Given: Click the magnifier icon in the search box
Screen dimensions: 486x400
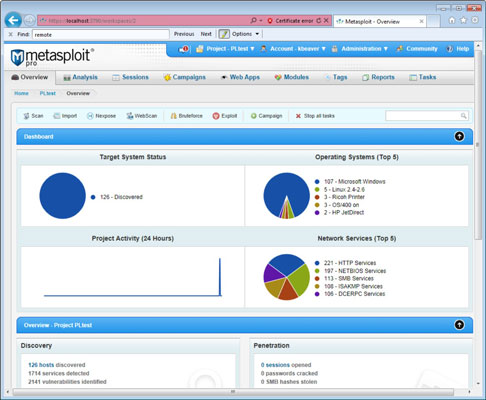Looking at the screenshot, I should pos(463,116).
